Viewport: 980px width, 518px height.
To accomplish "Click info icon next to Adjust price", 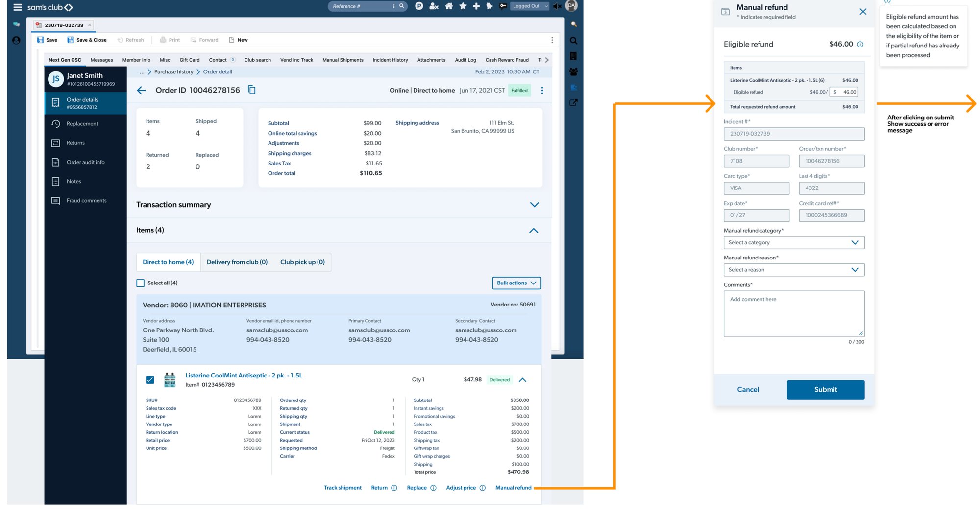I will coord(483,488).
